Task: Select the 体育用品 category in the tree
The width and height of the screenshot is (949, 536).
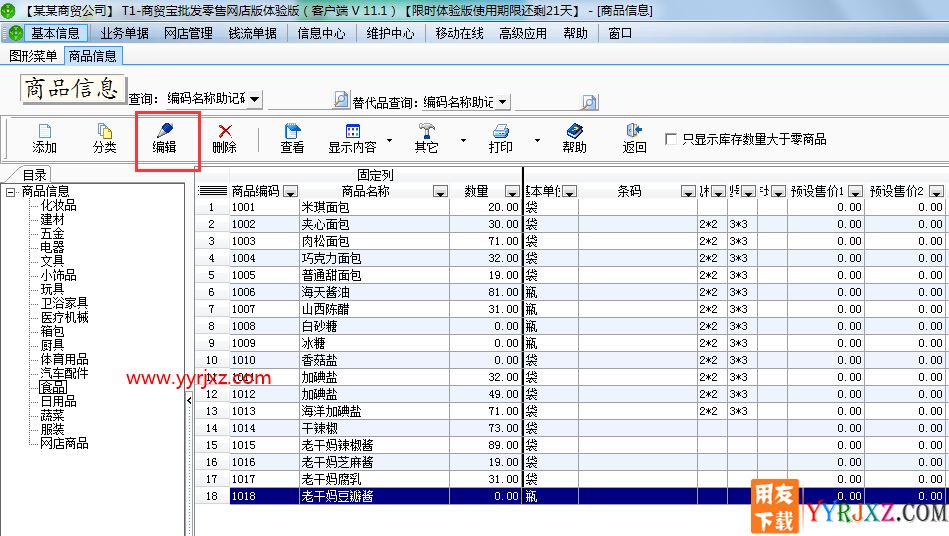Action: tap(64, 359)
